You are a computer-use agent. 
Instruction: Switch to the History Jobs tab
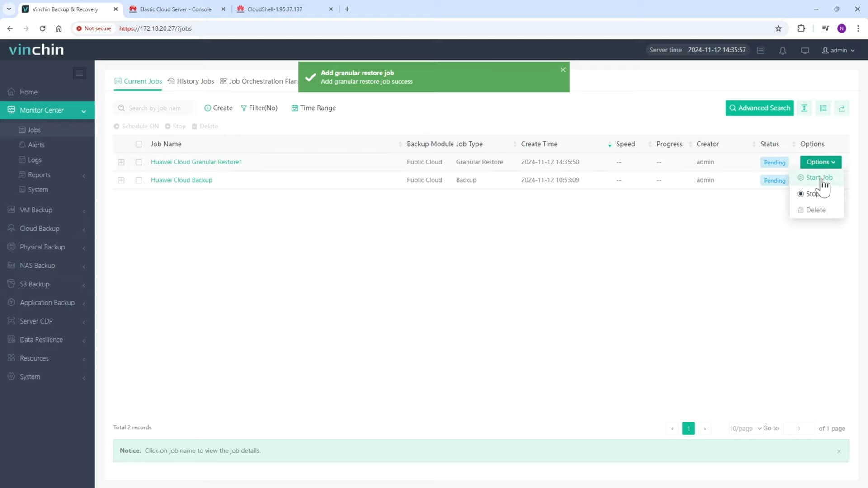point(191,81)
